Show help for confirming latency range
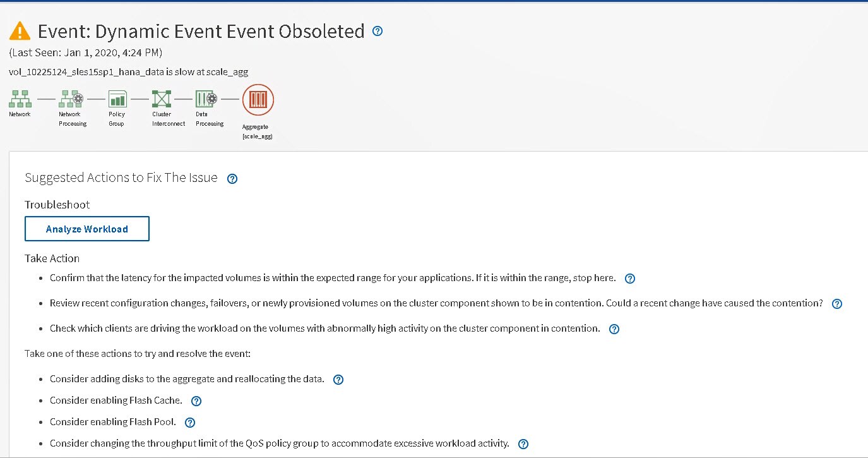 [x=629, y=279]
